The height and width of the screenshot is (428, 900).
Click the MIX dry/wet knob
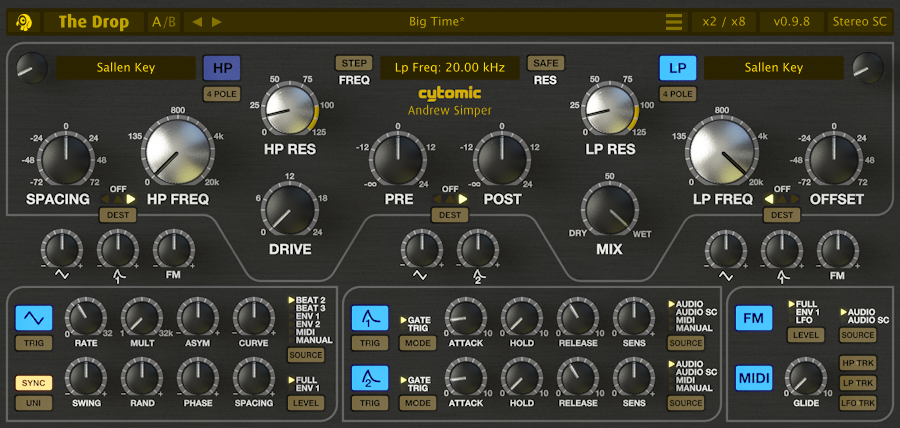coord(610,211)
